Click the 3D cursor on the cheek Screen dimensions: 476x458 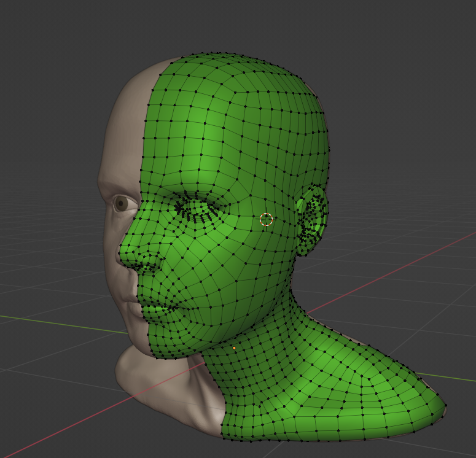266,219
